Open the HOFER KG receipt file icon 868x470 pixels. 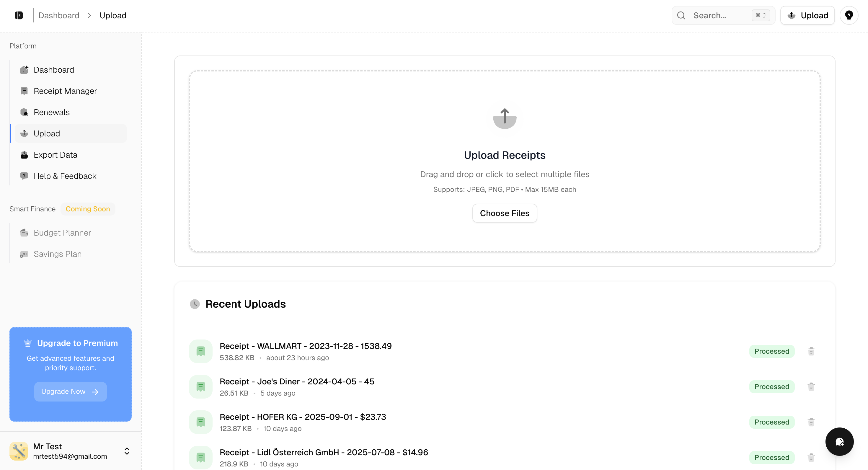[x=200, y=422]
